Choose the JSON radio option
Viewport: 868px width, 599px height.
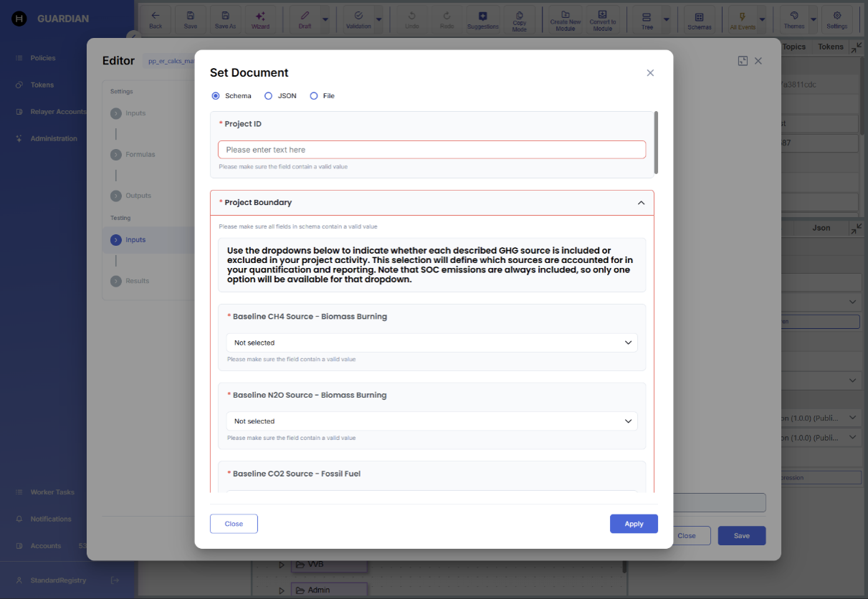pyautogui.click(x=269, y=96)
